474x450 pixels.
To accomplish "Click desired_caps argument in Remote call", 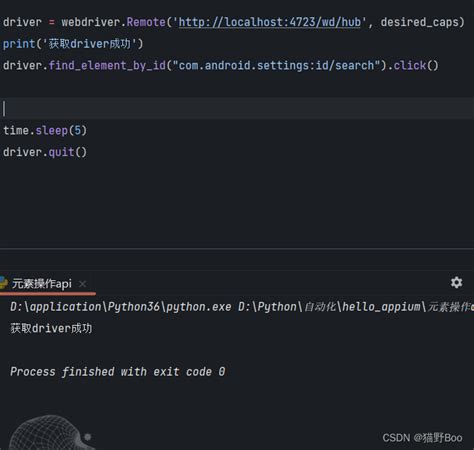I will tap(420, 22).
